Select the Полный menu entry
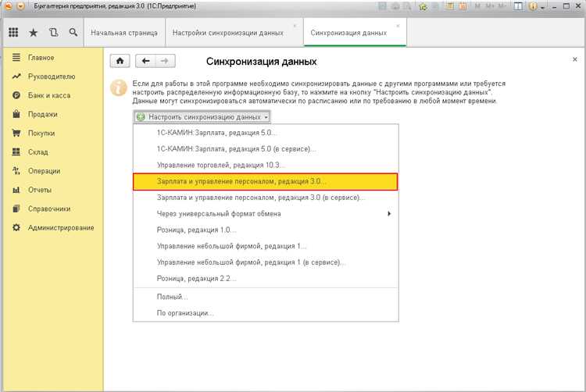This screenshot has height=392, width=586. [266, 297]
